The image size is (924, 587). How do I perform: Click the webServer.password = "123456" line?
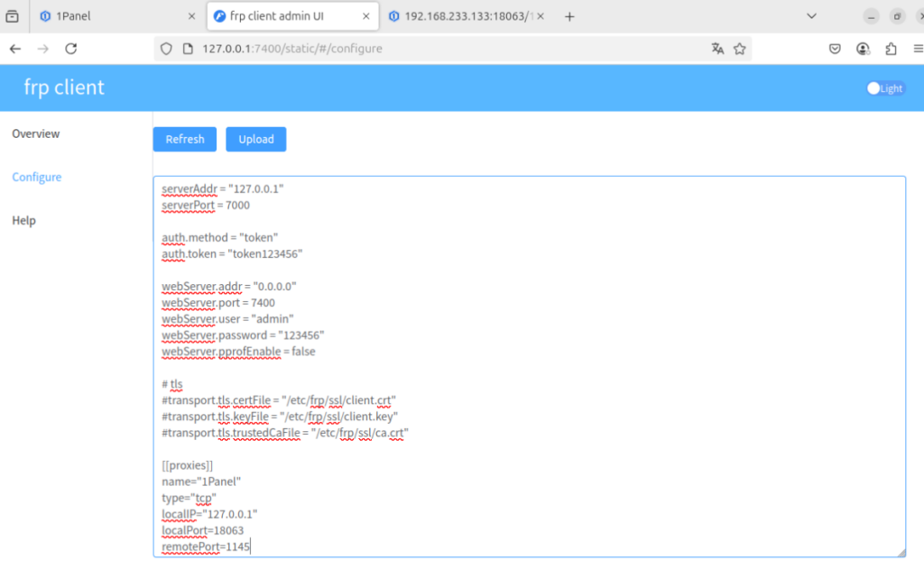coord(243,335)
